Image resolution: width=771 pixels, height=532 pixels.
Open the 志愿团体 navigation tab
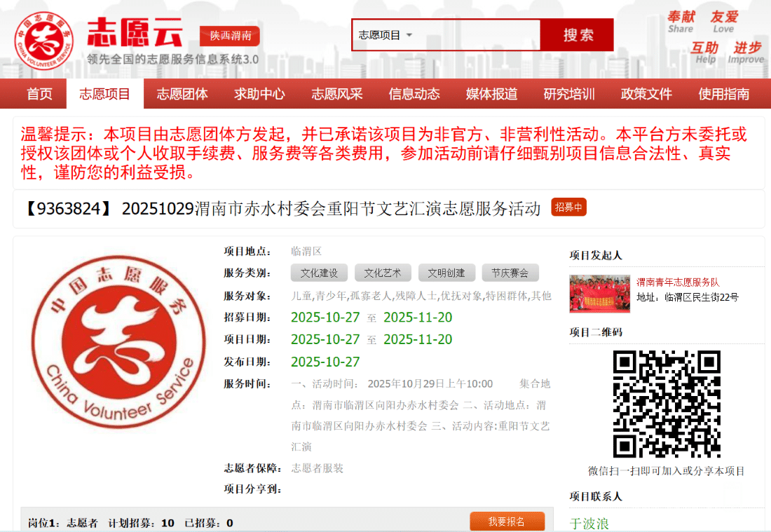point(182,94)
